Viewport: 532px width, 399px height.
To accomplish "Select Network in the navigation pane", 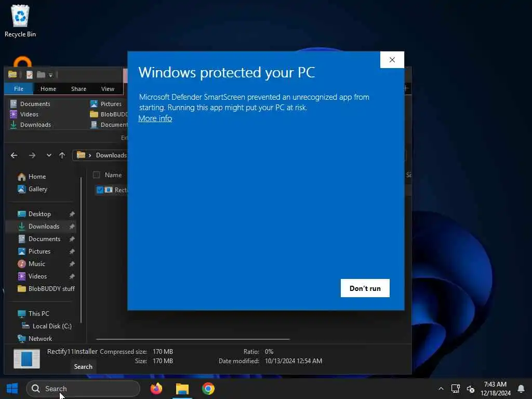I will coord(35,338).
